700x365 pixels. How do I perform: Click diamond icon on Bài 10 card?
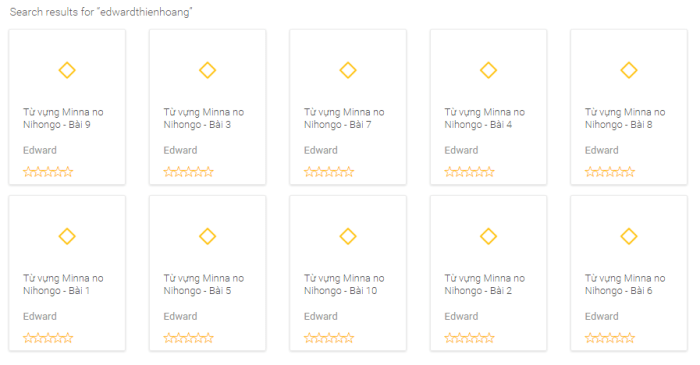pos(348,236)
